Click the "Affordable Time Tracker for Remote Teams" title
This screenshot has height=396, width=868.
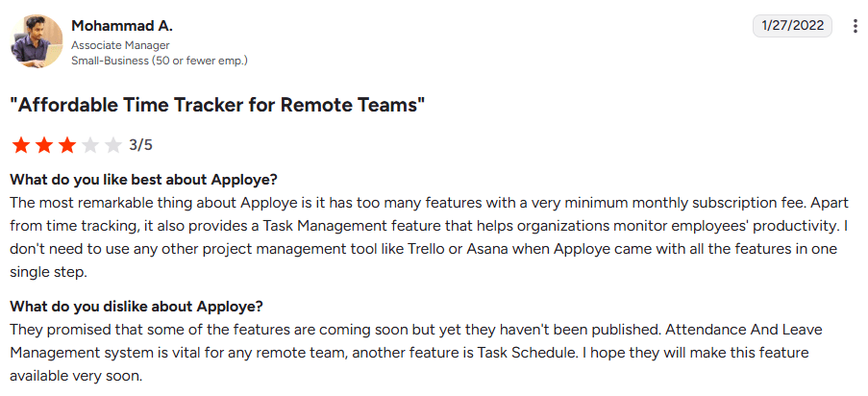(217, 105)
